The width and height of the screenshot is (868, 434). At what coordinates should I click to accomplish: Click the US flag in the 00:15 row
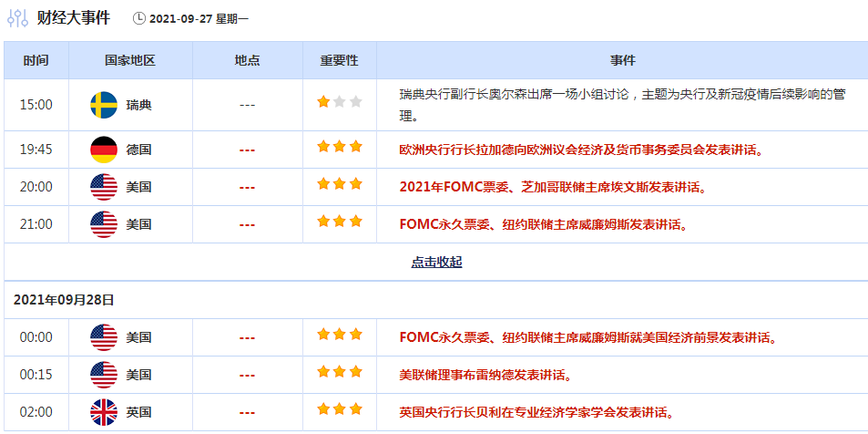[x=104, y=375]
